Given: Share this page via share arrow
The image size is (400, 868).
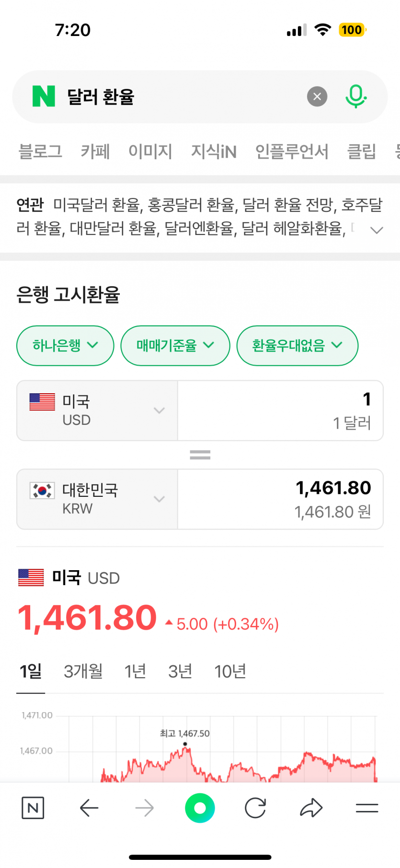Looking at the screenshot, I should click(311, 808).
